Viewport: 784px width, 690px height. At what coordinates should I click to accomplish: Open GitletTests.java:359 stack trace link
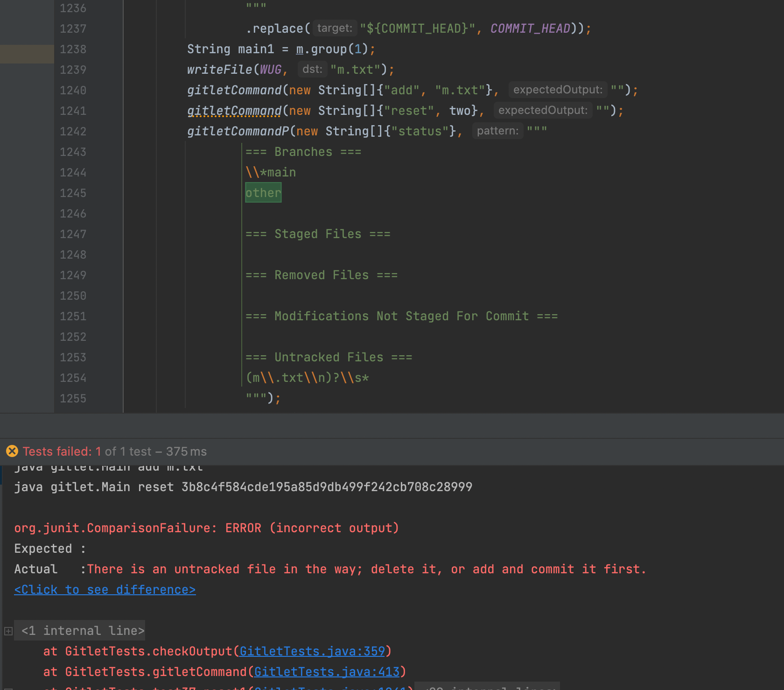(312, 651)
